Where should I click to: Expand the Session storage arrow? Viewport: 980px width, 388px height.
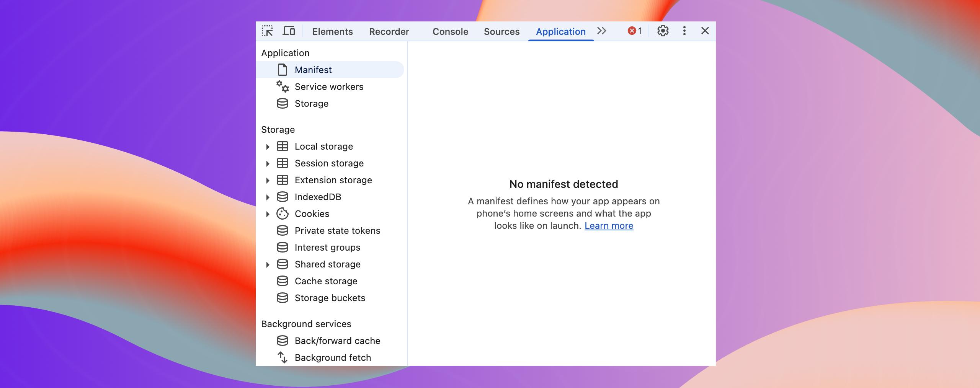click(268, 163)
